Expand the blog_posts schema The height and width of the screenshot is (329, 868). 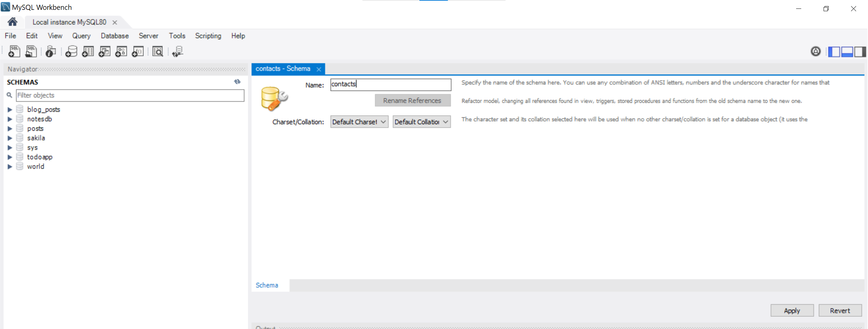[10, 110]
